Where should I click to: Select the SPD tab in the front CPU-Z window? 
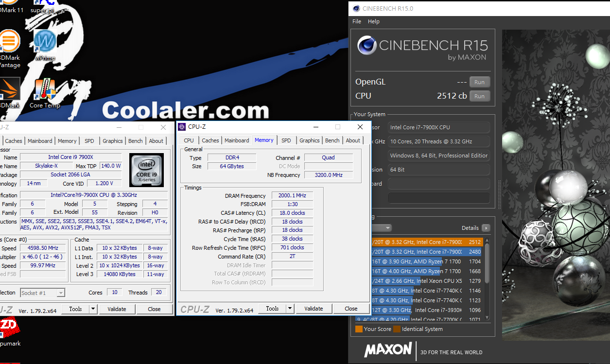tap(286, 140)
